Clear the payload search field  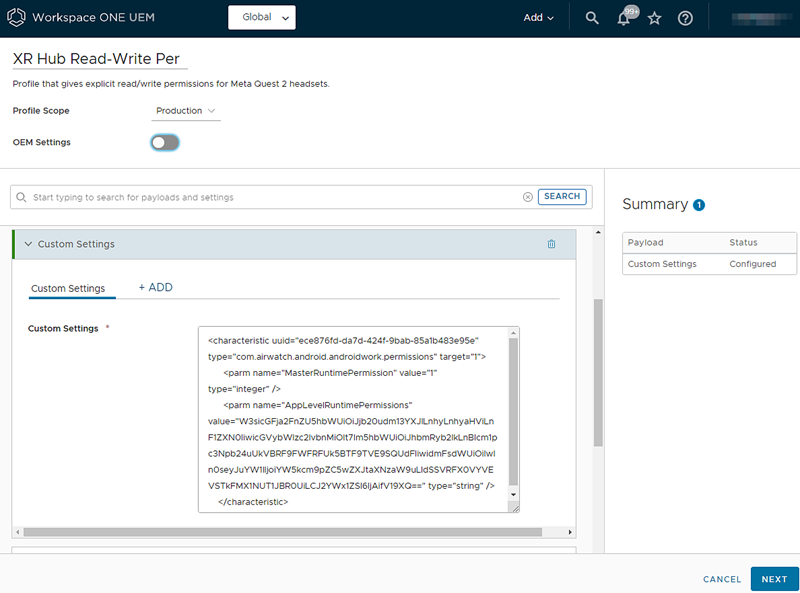[x=528, y=197]
